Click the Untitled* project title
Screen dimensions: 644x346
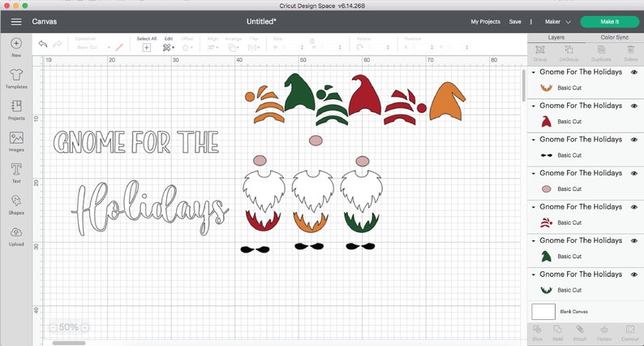(x=261, y=22)
